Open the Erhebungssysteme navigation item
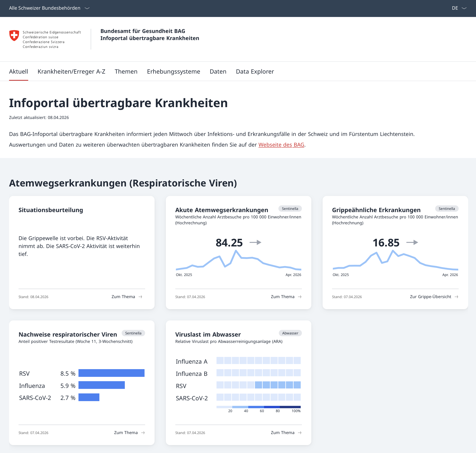The height and width of the screenshot is (453, 476). (x=173, y=71)
